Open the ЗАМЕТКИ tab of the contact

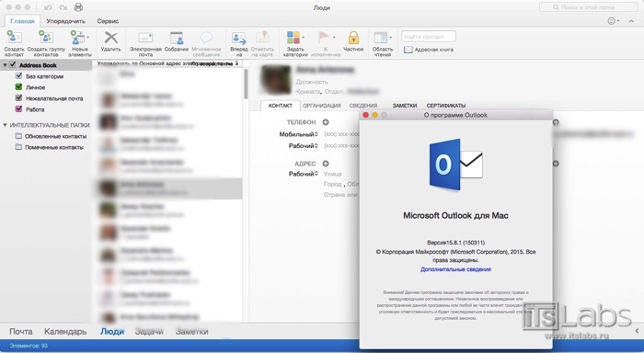pos(405,106)
